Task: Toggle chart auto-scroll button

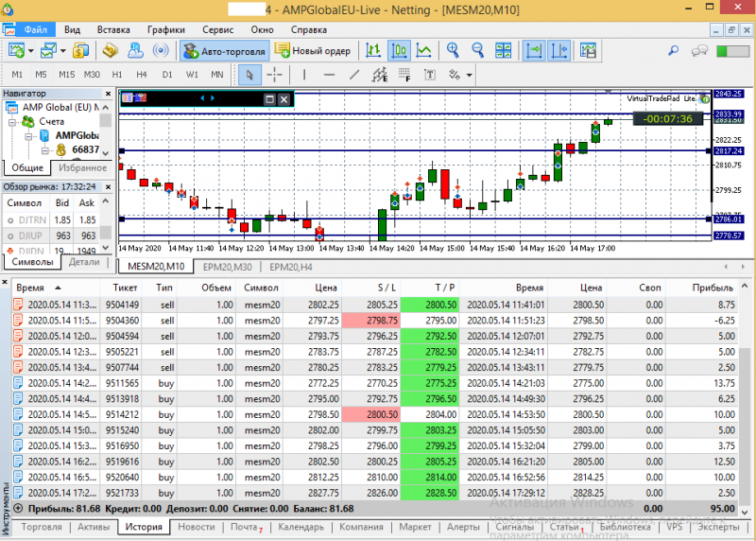Action: tap(535, 50)
